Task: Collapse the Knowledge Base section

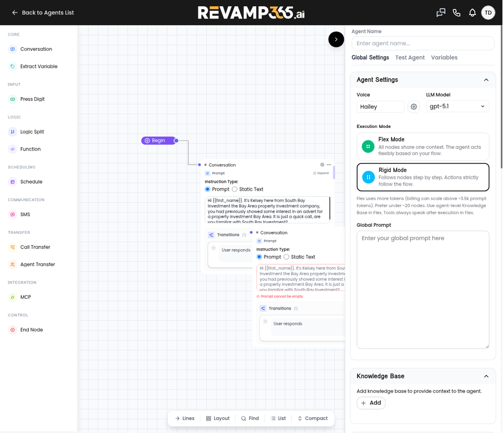Action: pos(486,377)
